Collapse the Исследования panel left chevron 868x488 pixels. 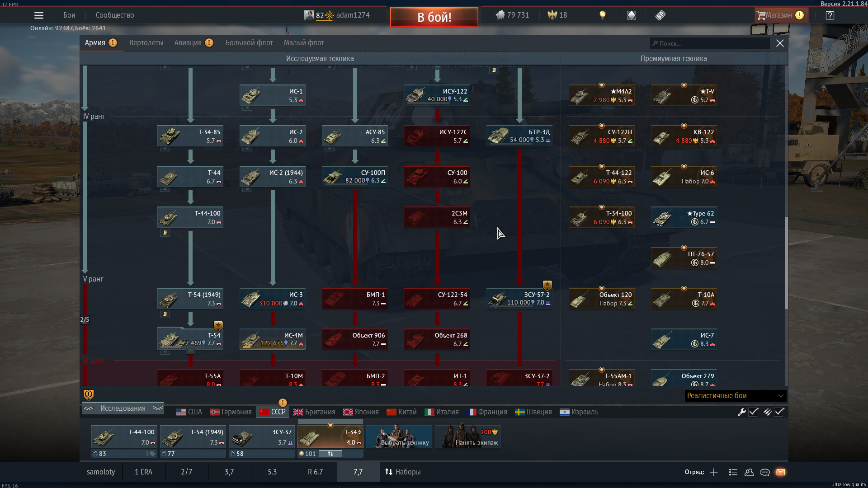88,408
